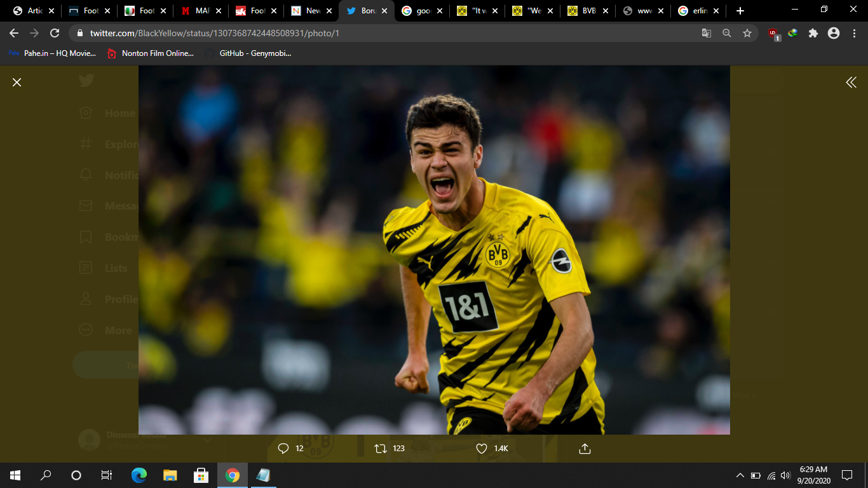This screenshot has height=488, width=868.
Task: Switch to the 'Artic' tab
Action: (34, 11)
